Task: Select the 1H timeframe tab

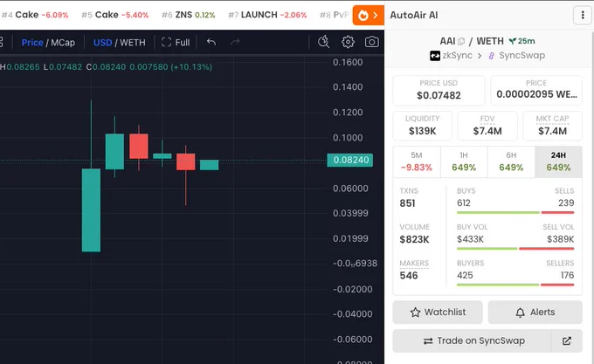Action: (x=464, y=161)
